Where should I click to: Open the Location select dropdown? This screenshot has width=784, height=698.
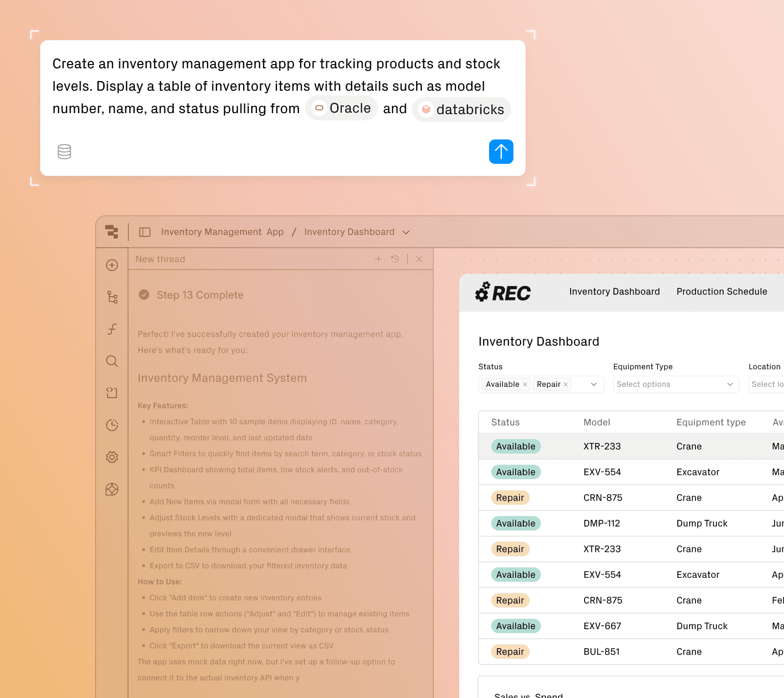[766, 384]
